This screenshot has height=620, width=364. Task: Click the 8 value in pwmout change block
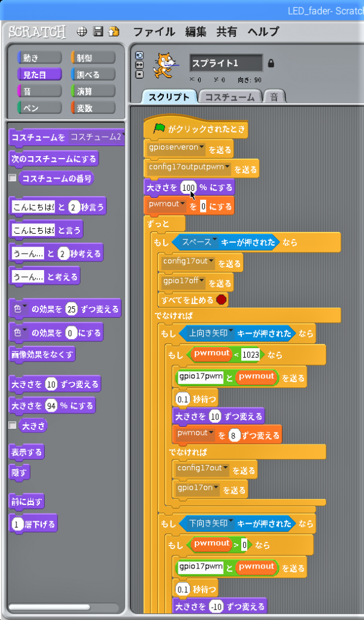point(234,436)
